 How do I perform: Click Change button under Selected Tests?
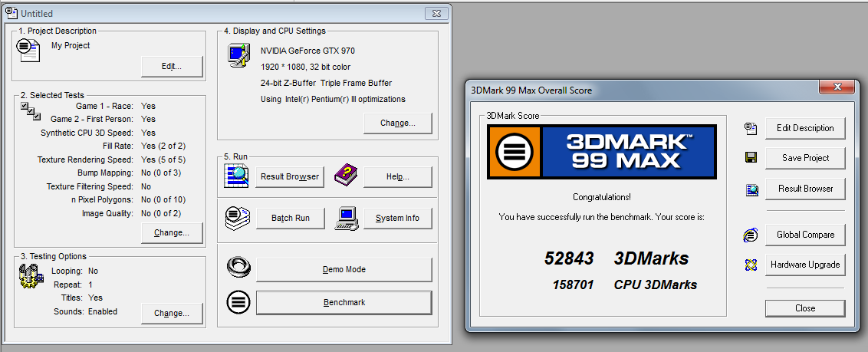pos(172,232)
